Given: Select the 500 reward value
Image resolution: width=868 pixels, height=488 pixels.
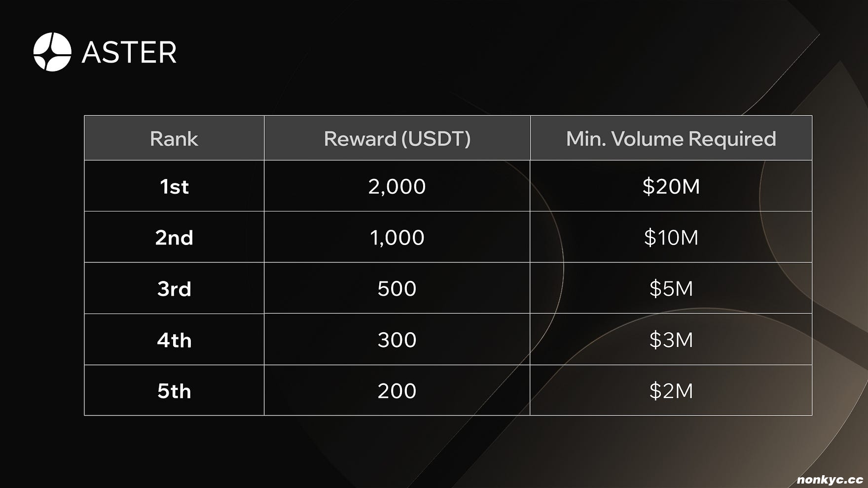Looking at the screenshot, I should tap(397, 288).
